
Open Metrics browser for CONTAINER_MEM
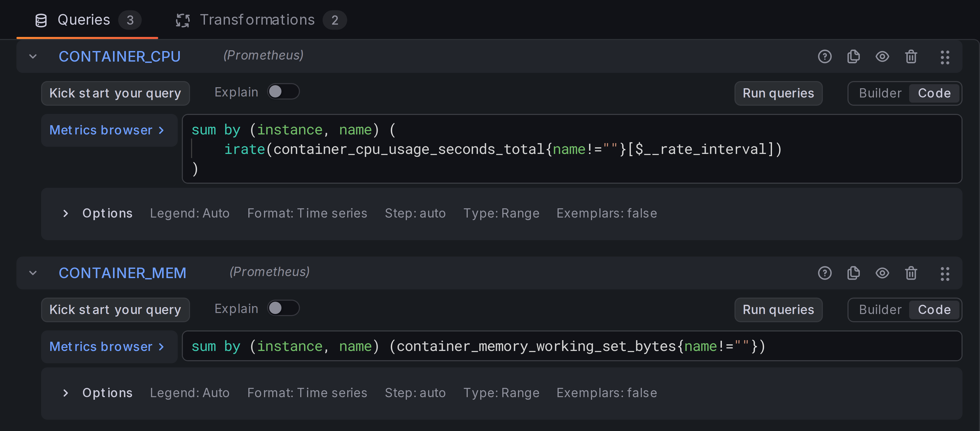coord(109,347)
